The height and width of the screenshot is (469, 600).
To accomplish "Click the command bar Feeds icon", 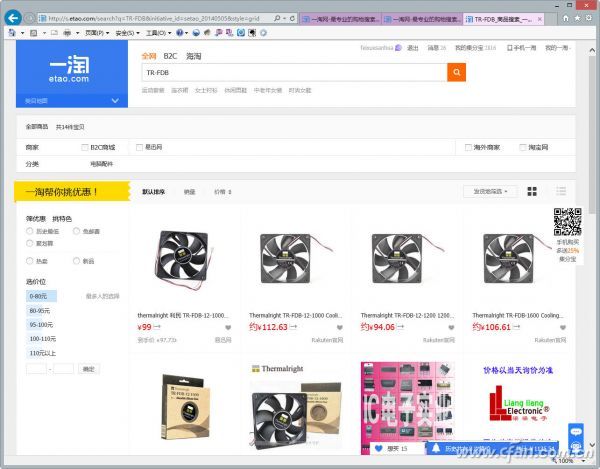I will [34, 33].
